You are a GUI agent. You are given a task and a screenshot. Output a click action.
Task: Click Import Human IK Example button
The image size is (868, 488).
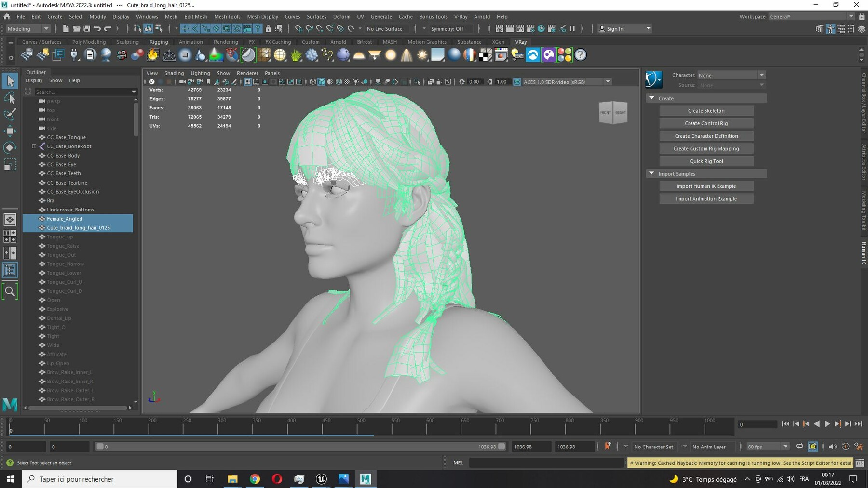pos(706,186)
